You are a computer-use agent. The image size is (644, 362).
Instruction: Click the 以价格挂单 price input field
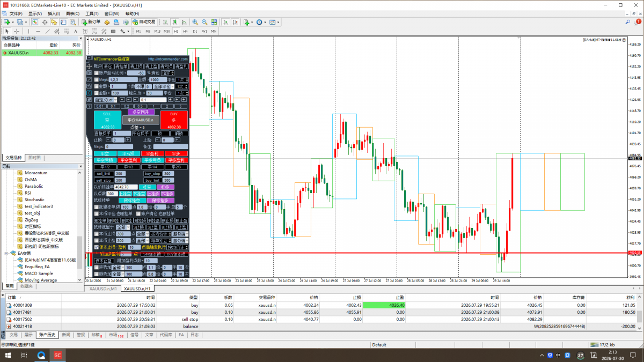tap(126, 187)
